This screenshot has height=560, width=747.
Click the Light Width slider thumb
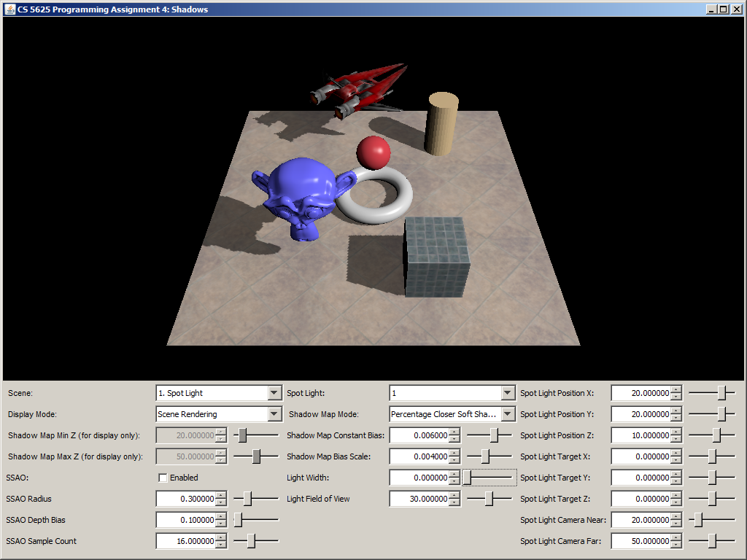click(x=467, y=478)
